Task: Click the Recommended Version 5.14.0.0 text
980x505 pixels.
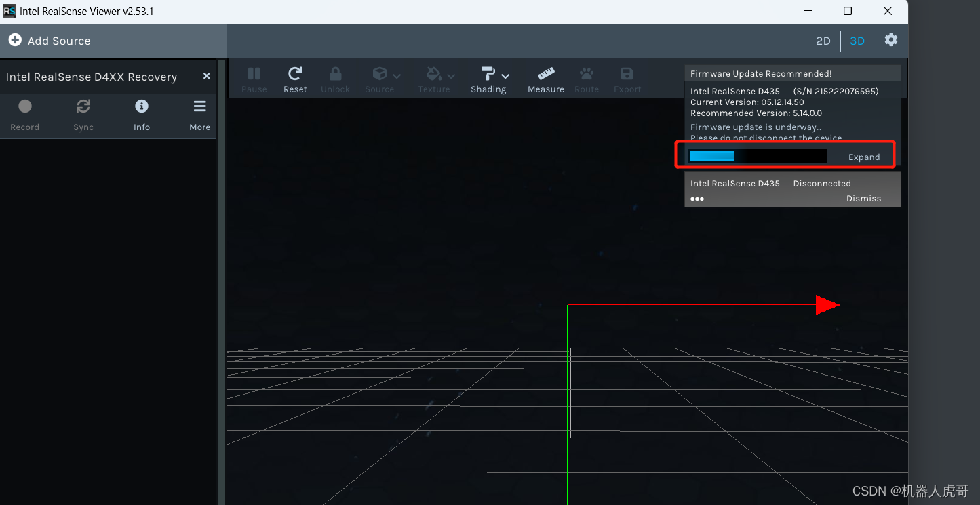Action: 756,113
